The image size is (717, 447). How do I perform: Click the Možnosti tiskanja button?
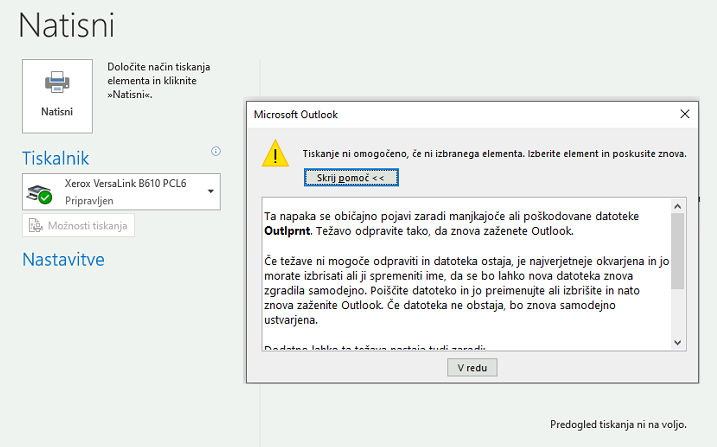(x=78, y=225)
